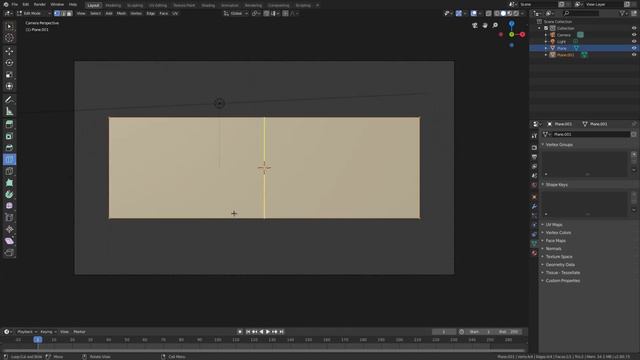Collapse the Shape Keys panel
Image resolution: width=640 pixels, height=360 pixels.
tap(556, 184)
